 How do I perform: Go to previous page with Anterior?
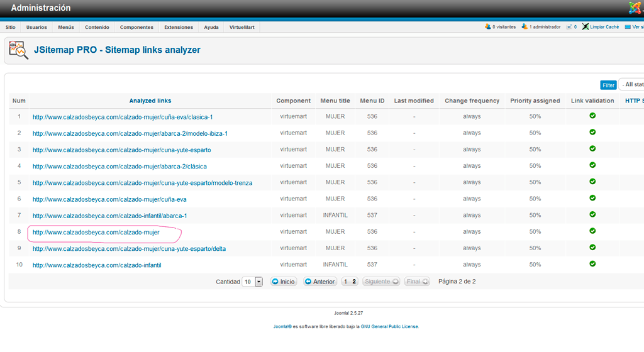click(x=320, y=282)
